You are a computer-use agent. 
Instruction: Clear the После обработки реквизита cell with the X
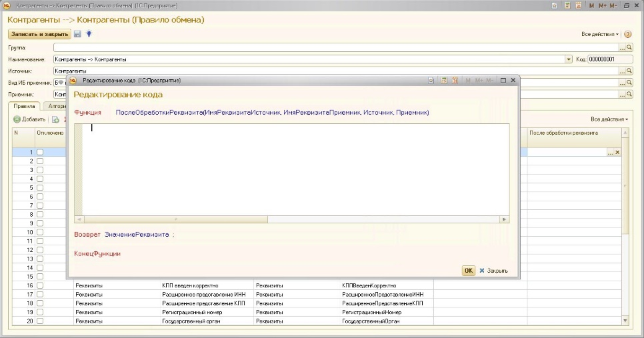617,153
